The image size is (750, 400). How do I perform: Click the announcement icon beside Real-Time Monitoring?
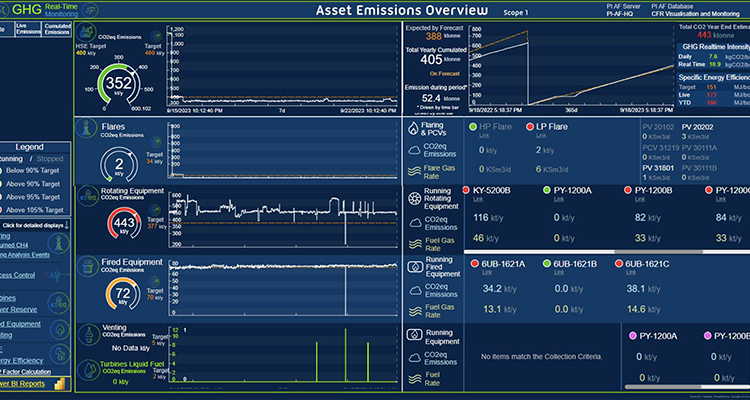90,9
